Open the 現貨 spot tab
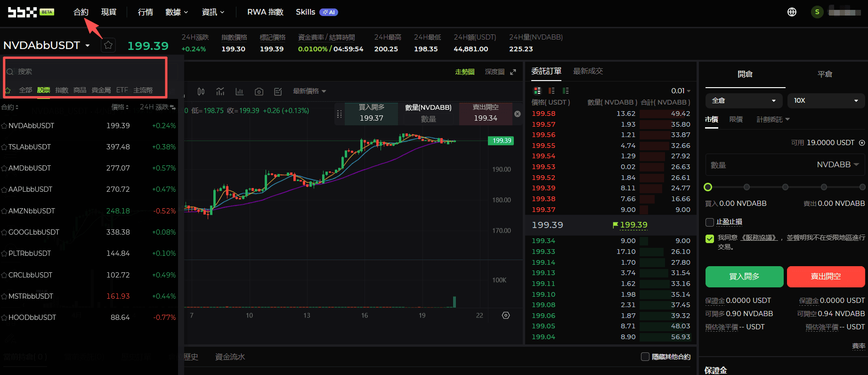868x375 pixels. pos(109,12)
